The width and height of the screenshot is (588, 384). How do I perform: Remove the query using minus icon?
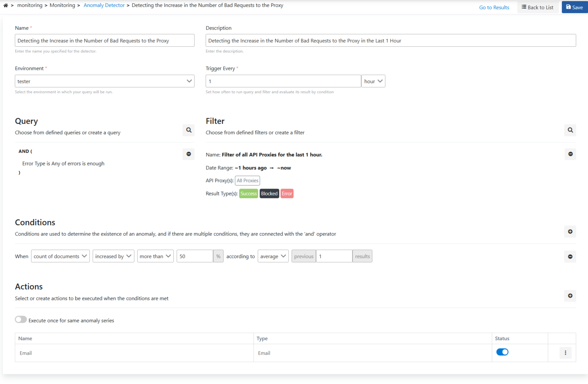(x=189, y=154)
